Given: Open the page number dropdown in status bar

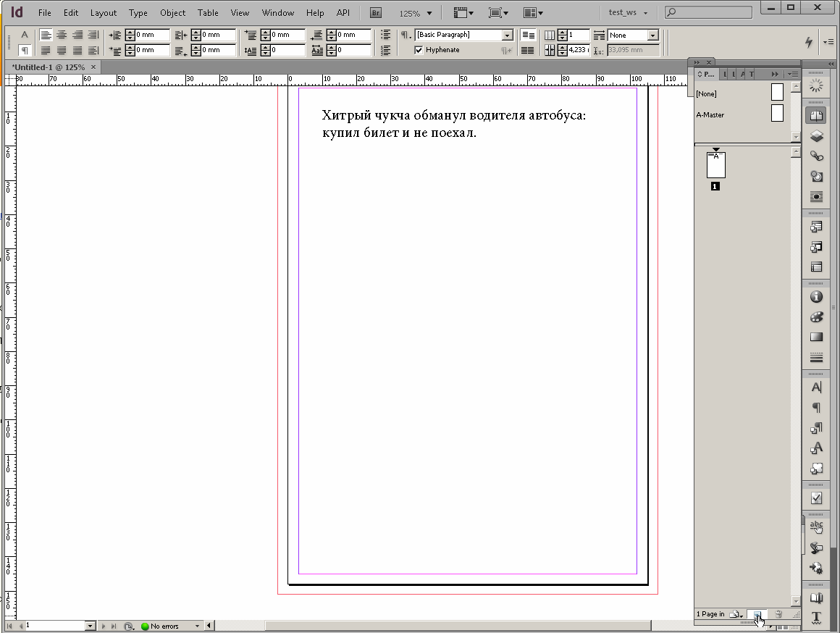Looking at the screenshot, I should click(x=90, y=626).
